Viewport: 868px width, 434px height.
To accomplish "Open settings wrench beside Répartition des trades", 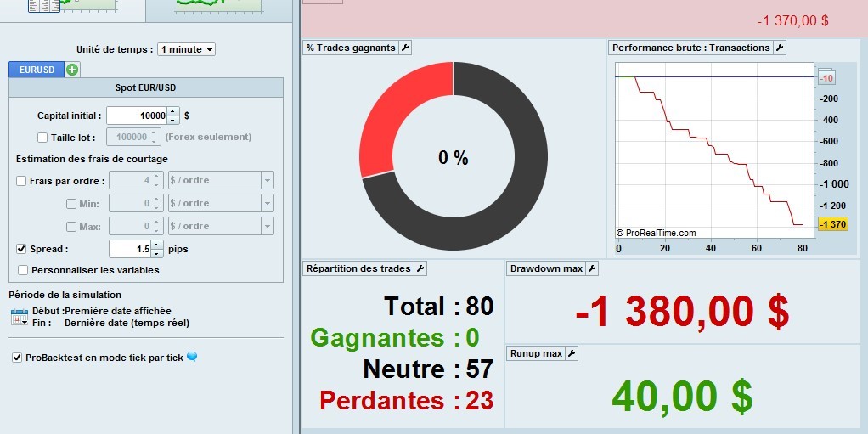I will click(420, 268).
